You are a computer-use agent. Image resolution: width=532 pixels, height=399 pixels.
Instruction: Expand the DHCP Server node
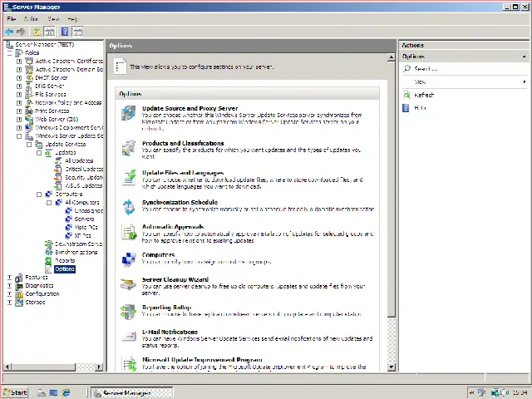[19, 77]
